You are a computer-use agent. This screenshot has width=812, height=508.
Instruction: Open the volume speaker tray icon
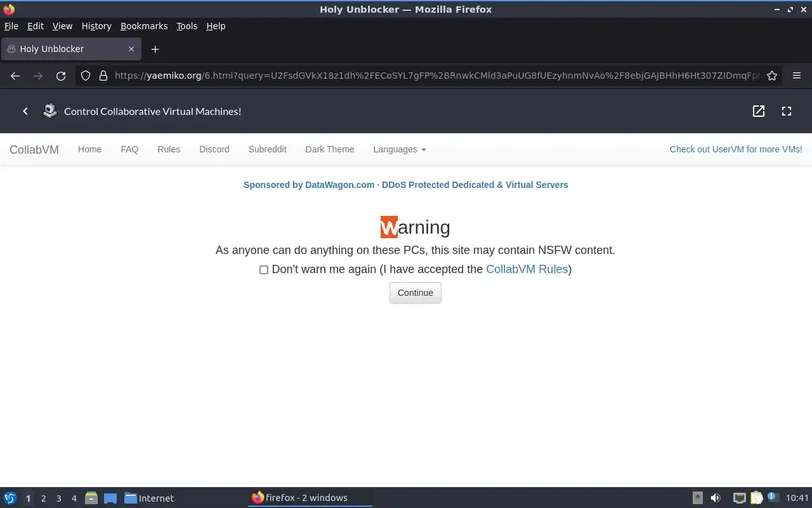[x=716, y=498]
